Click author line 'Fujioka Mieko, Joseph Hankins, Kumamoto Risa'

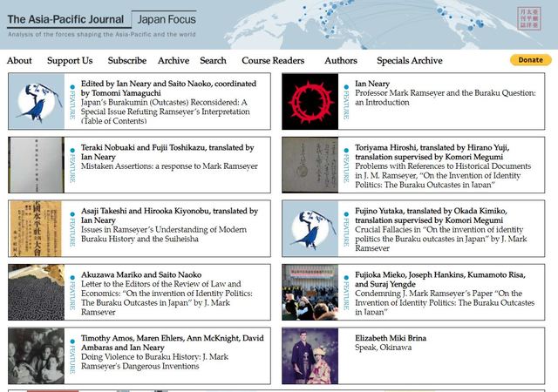coord(440,280)
